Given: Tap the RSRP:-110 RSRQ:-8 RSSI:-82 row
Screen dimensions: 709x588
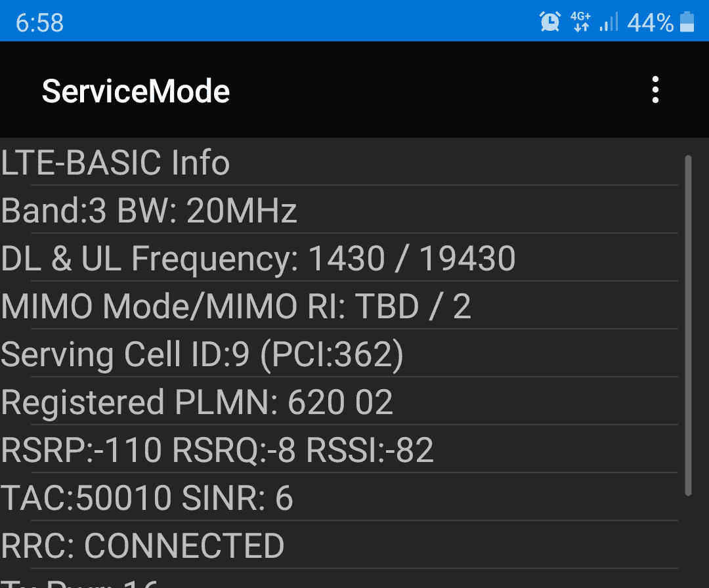Looking at the screenshot, I should pyautogui.click(x=217, y=450).
